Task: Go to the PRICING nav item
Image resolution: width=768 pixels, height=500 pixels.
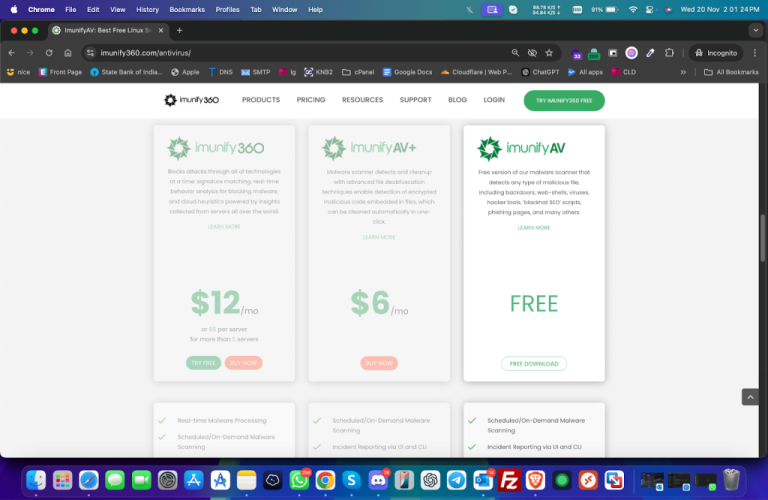Action: tap(310, 100)
